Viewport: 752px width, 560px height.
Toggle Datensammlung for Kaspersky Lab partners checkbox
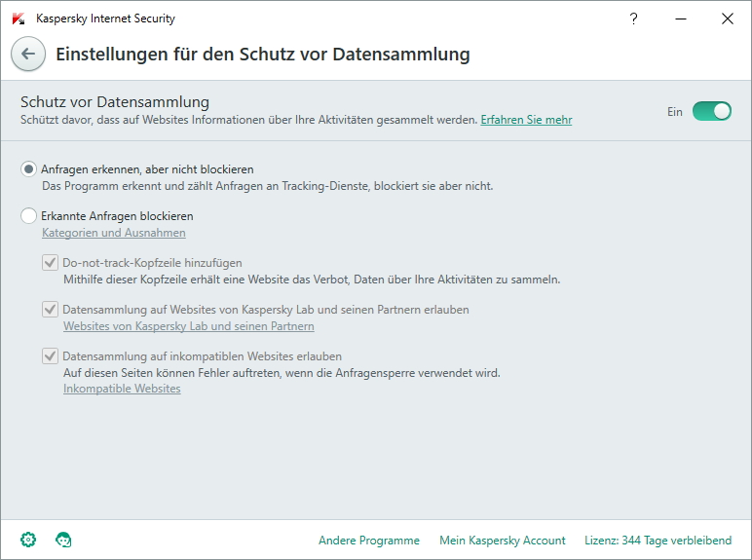(x=50, y=310)
